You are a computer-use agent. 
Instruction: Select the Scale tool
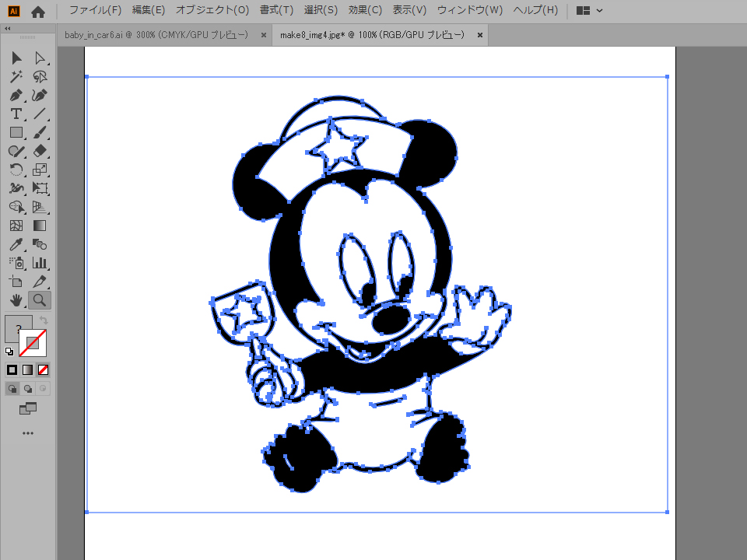(x=40, y=170)
